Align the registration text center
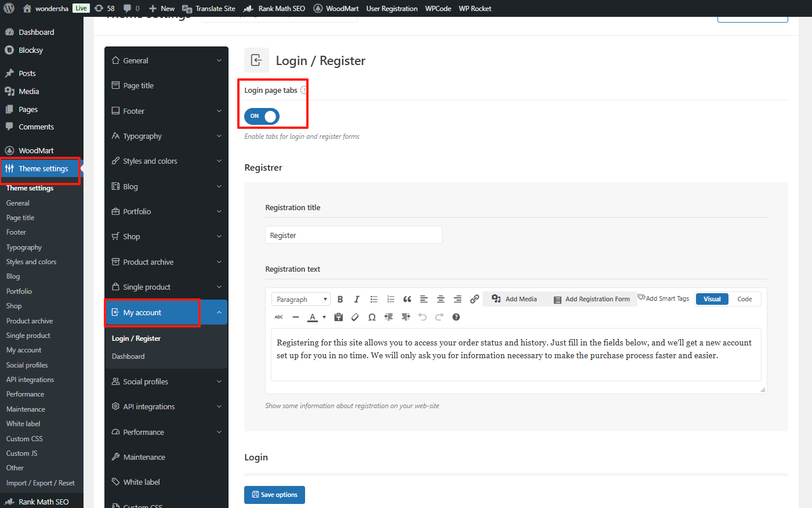This screenshot has width=812, height=508. point(440,298)
